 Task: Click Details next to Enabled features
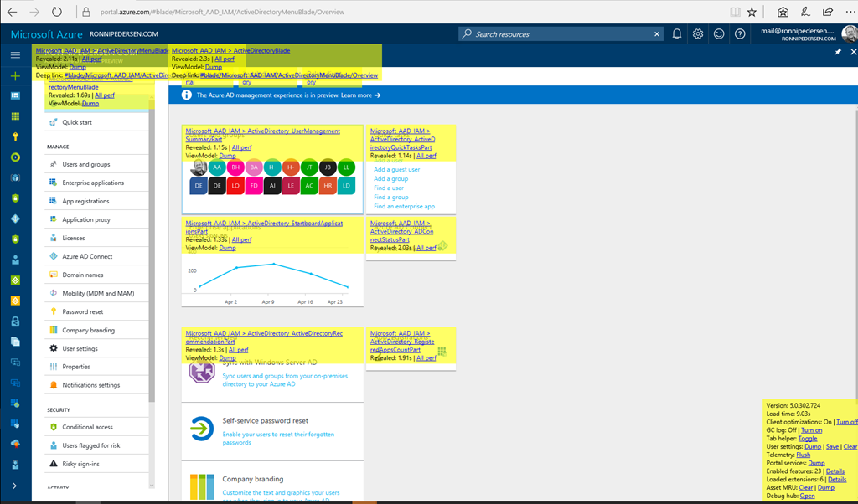[x=835, y=471]
